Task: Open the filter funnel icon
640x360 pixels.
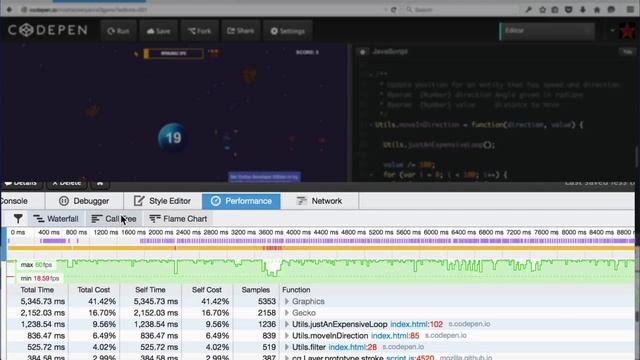Action: pos(18,219)
